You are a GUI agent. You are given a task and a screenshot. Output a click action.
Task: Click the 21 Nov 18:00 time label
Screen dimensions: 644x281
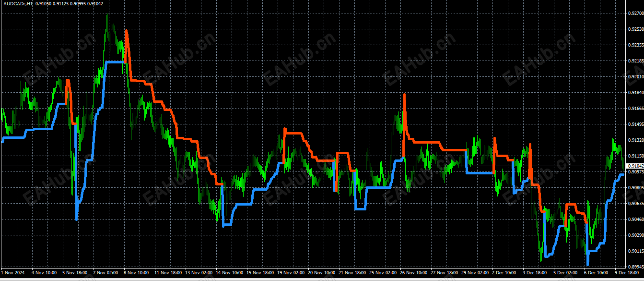pos(352,272)
